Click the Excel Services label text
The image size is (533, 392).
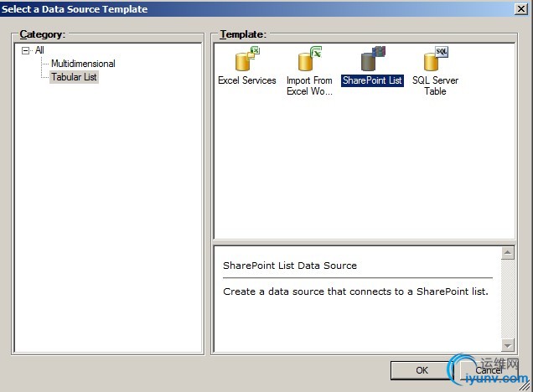(247, 80)
